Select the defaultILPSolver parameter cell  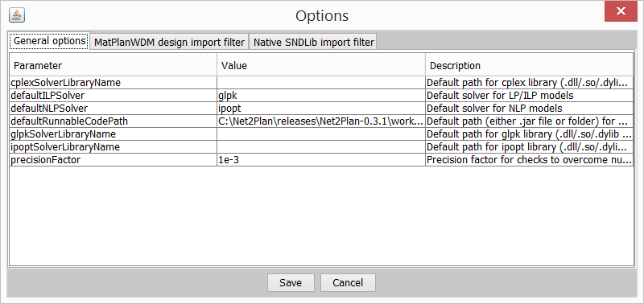click(x=114, y=96)
